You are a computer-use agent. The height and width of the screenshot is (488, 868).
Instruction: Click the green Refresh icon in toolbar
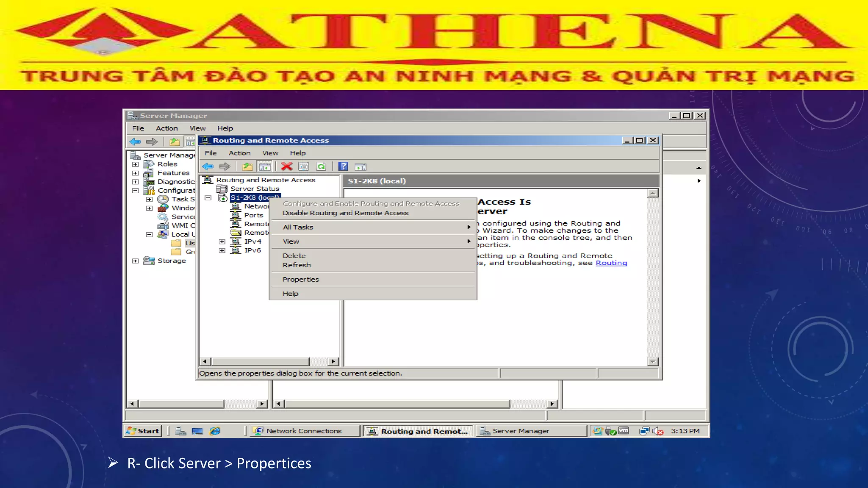tap(321, 166)
